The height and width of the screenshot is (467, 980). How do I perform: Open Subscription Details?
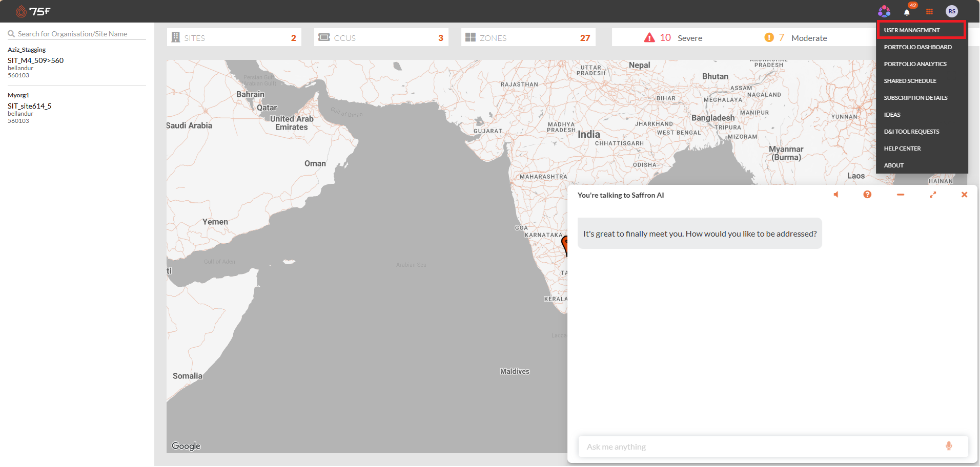[x=921, y=98]
